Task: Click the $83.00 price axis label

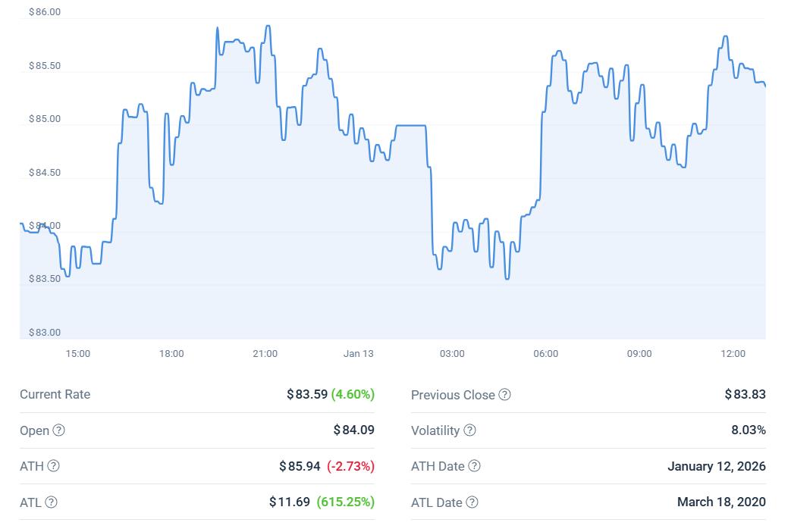Action: pyautogui.click(x=45, y=332)
